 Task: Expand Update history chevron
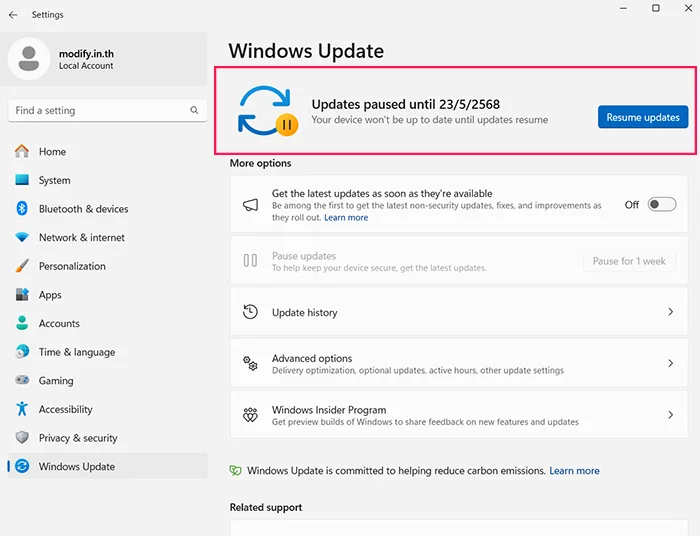tap(671, 312)
